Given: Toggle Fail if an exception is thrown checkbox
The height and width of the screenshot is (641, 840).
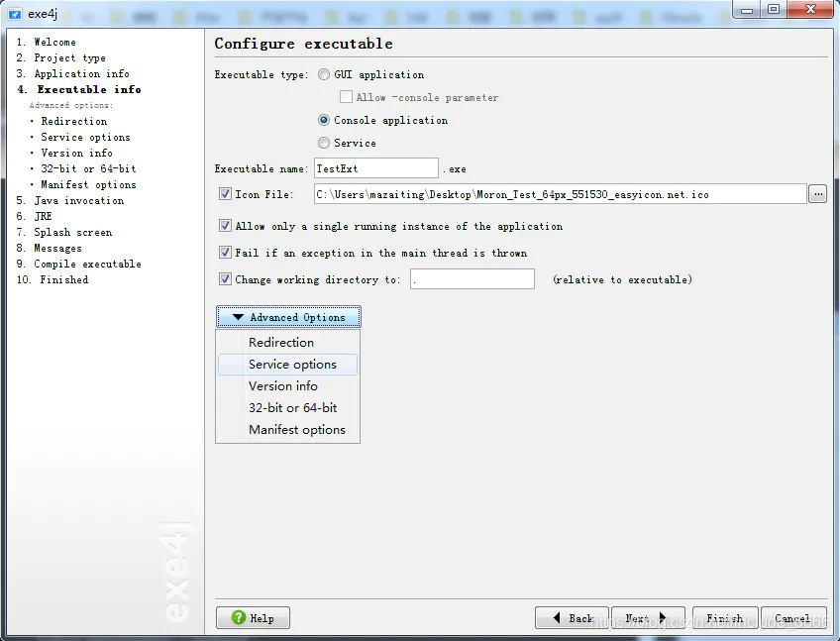Looking at the screenshot, I should (x=225, y=253).
